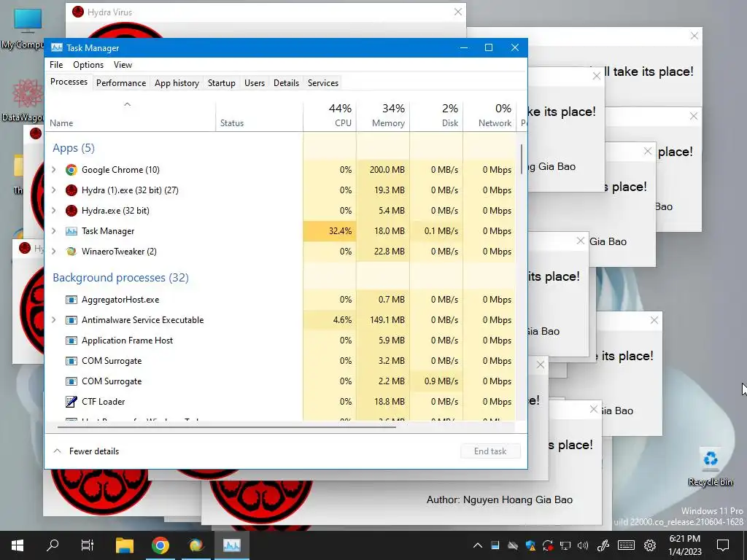
Task: Sort by the Memory column header
Action: click(383, 116)
